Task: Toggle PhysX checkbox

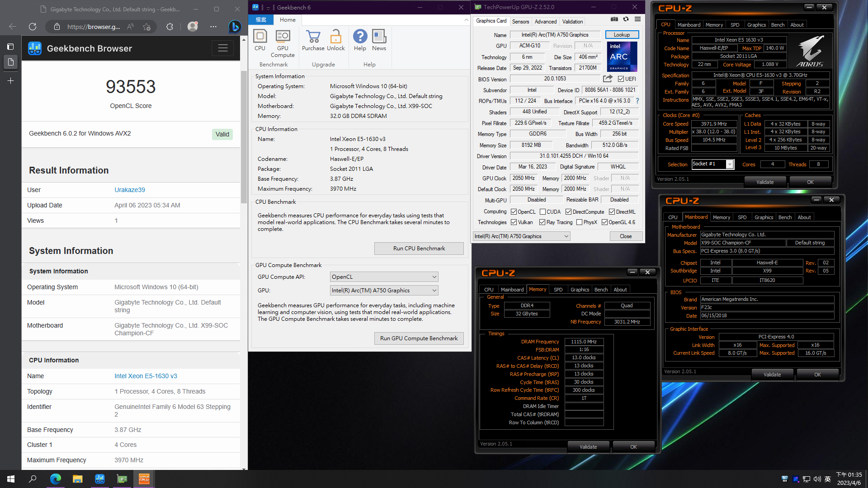Action: tap(579, 222)
